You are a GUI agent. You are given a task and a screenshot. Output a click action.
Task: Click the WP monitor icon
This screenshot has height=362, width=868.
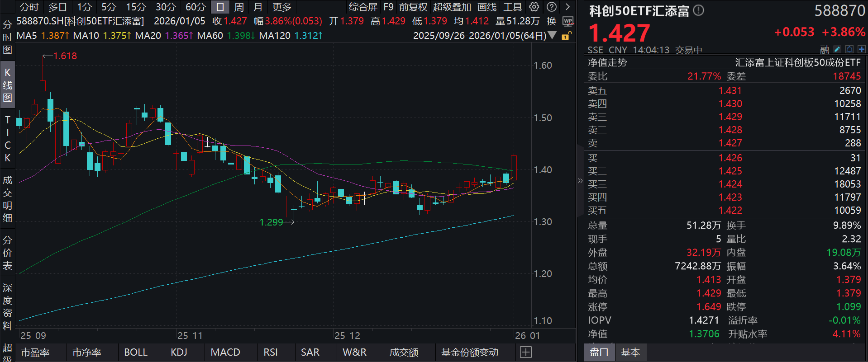click(x=568, y=21)
